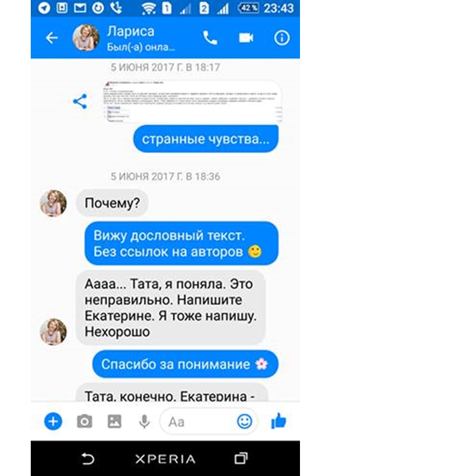The width and height of the screenshot is (467, 476).
Task: Tap the back arrow in chat header
Action: (x=52, y=38)
